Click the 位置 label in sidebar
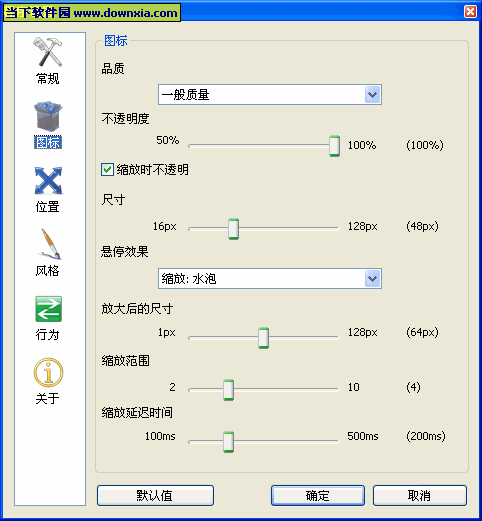This screenshot has height=521, width=482. pyautogui.click(x=48, y=207)
